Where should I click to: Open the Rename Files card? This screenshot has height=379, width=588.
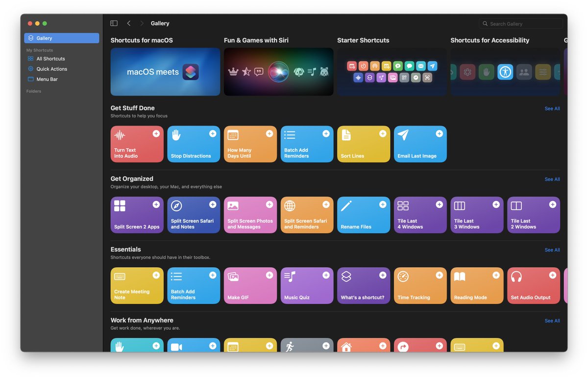pyautogui.click(x=364, y=215)
